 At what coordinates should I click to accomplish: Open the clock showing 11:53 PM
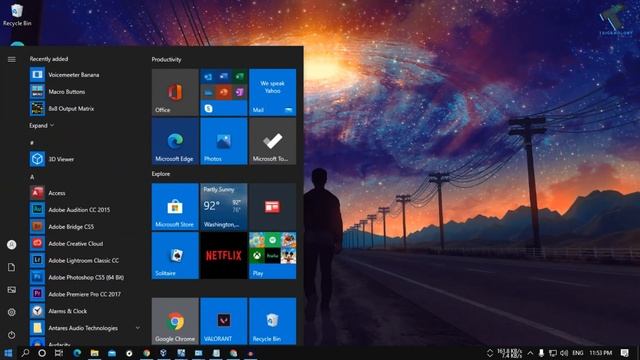[600, 353]
